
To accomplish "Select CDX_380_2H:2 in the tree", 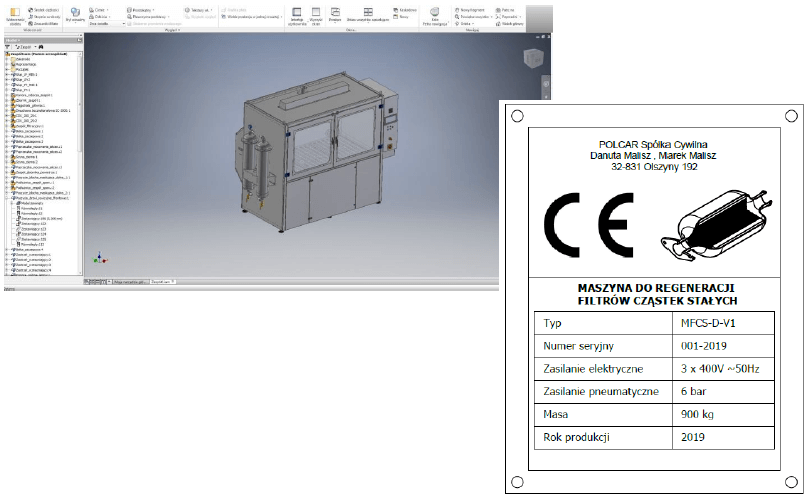I will coord(25,121).
